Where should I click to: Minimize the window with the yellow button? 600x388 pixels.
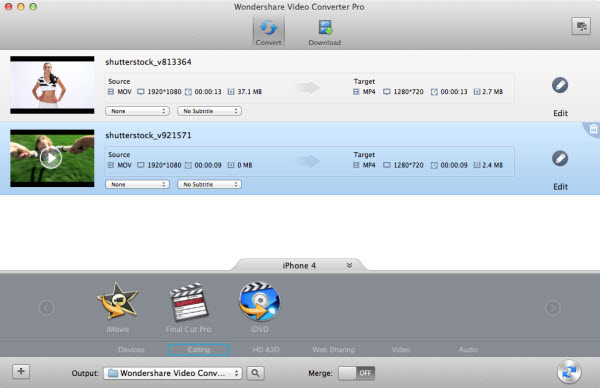click(21, 7)
